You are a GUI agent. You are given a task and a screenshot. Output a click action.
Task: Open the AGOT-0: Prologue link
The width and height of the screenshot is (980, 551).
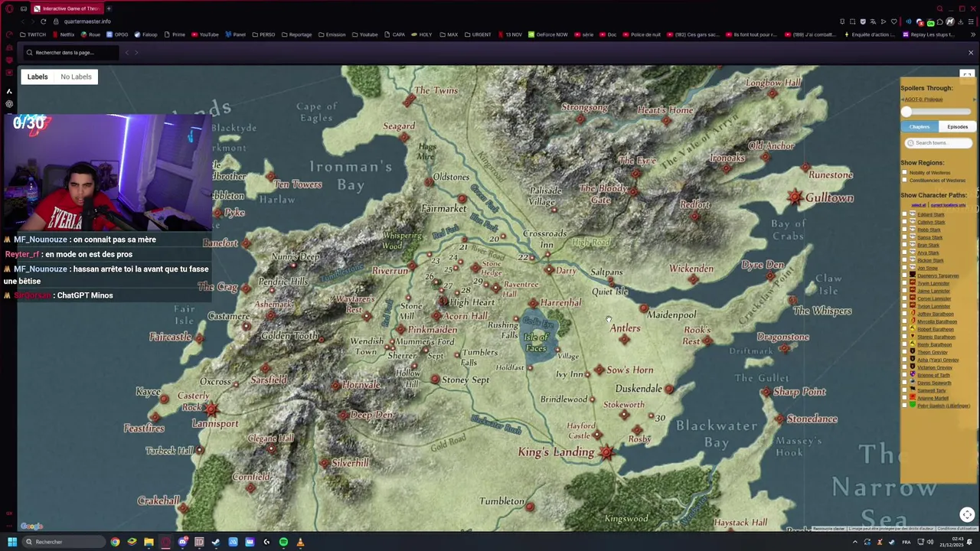pyautogui.click(x=923, y=99)
